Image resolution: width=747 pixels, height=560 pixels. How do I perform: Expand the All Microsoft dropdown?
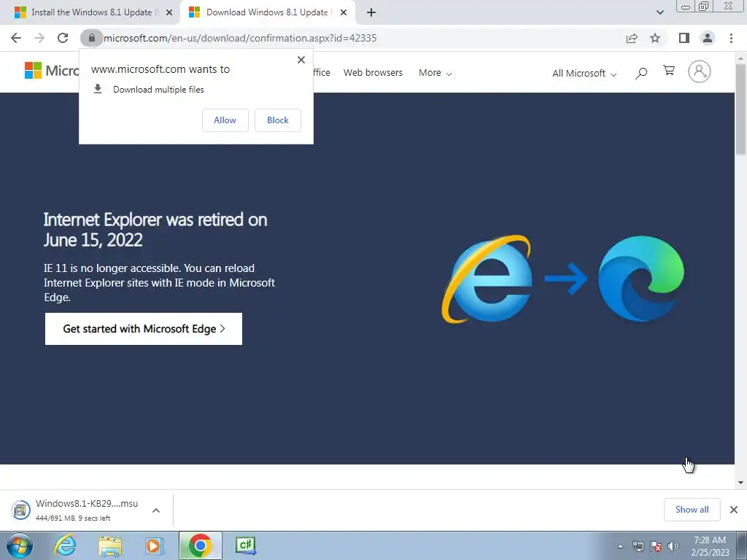click(x=584, y=74)
